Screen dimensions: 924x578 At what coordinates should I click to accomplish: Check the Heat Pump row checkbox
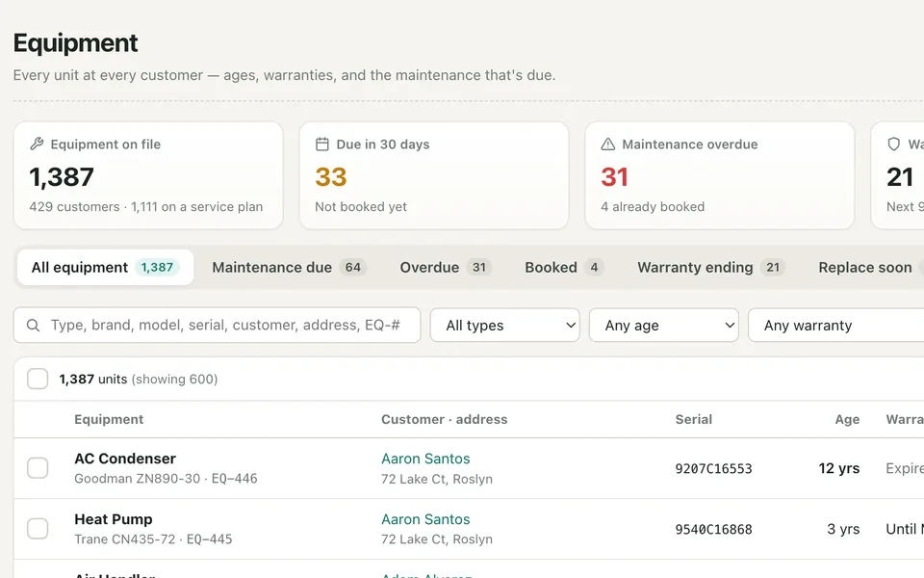pyautogui.click(x=38, y=529)
